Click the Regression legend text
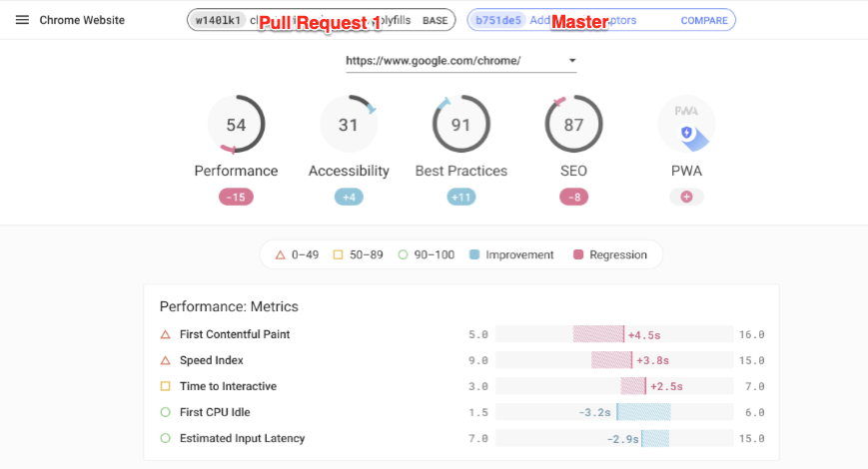 pyautogui.click(x=618, y=255)
